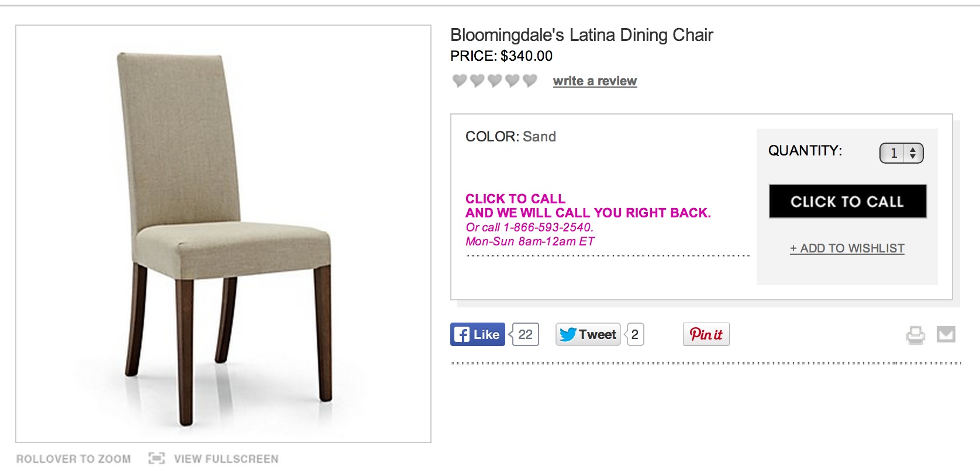This screenshot has height=471, width=980.
Task: Select the first heart rating
Action: coord(460,81)
